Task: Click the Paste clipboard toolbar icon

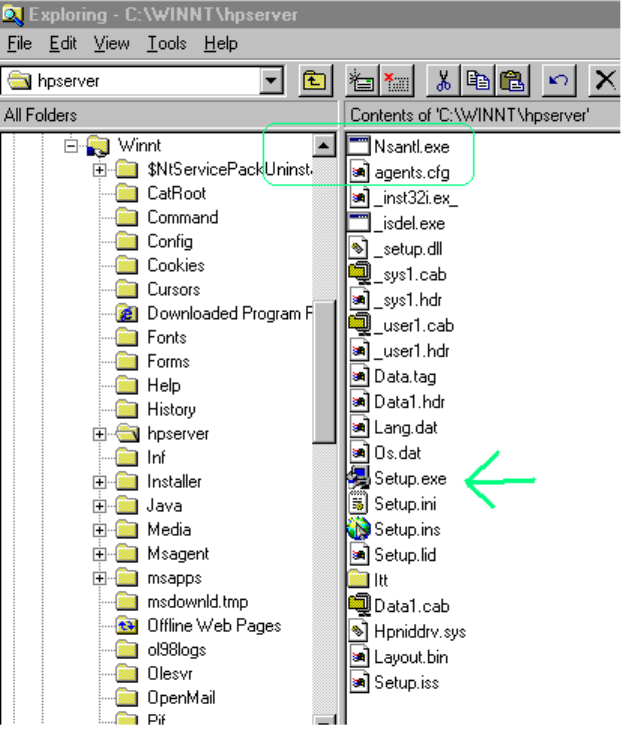Action: (x=513, y=81)
